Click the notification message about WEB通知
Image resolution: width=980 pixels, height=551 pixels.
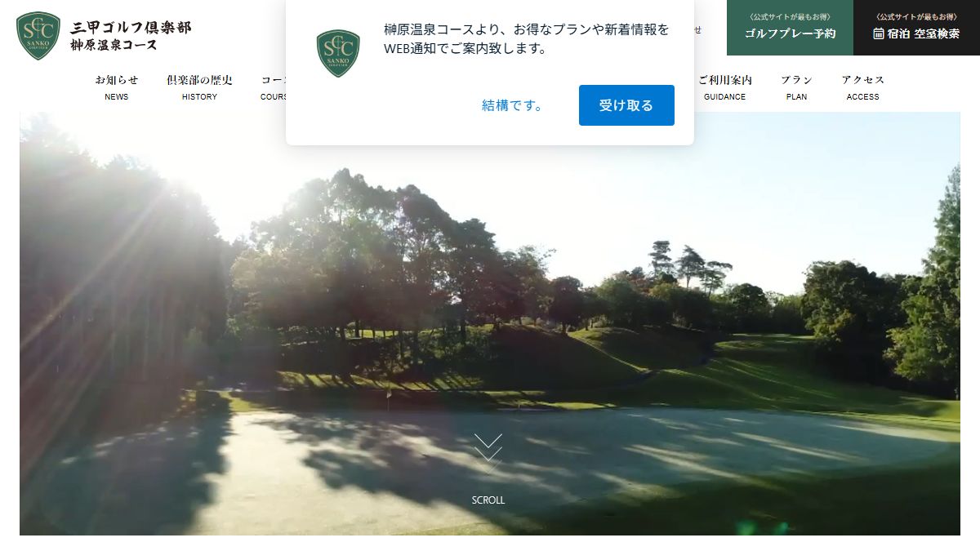527,39
